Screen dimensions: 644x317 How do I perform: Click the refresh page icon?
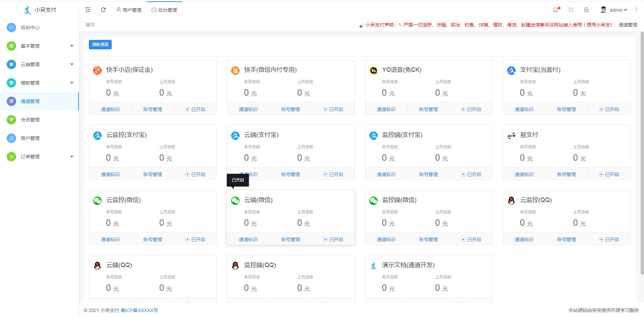pyautogui.click(x=103, y=10)
